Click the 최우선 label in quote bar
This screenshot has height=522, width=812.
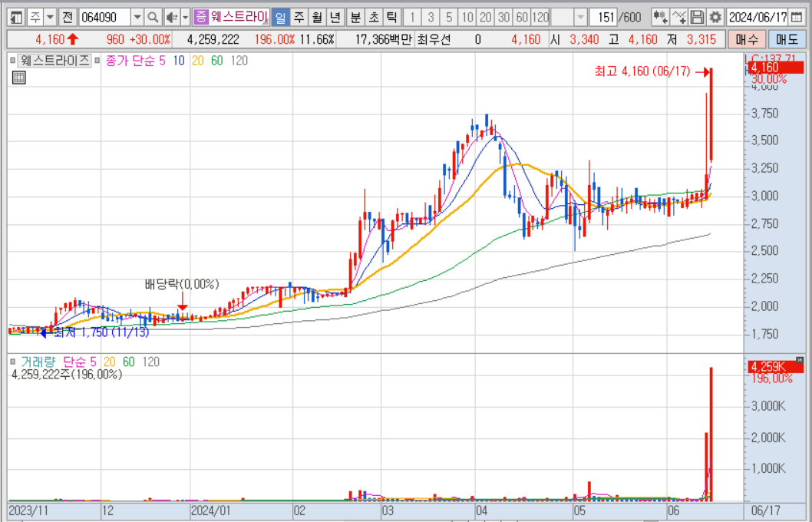434,39
